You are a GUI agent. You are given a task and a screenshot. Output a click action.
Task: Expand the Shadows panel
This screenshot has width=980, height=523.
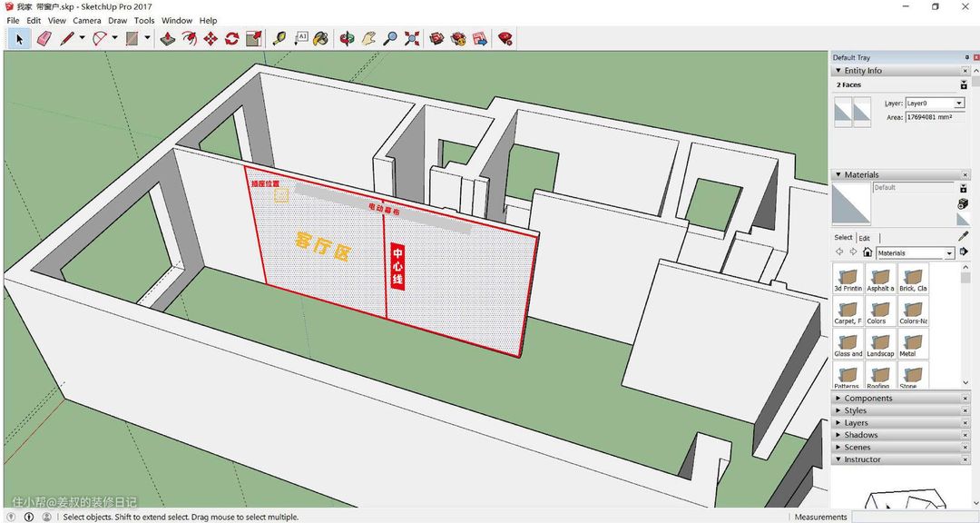coord(860,435)
